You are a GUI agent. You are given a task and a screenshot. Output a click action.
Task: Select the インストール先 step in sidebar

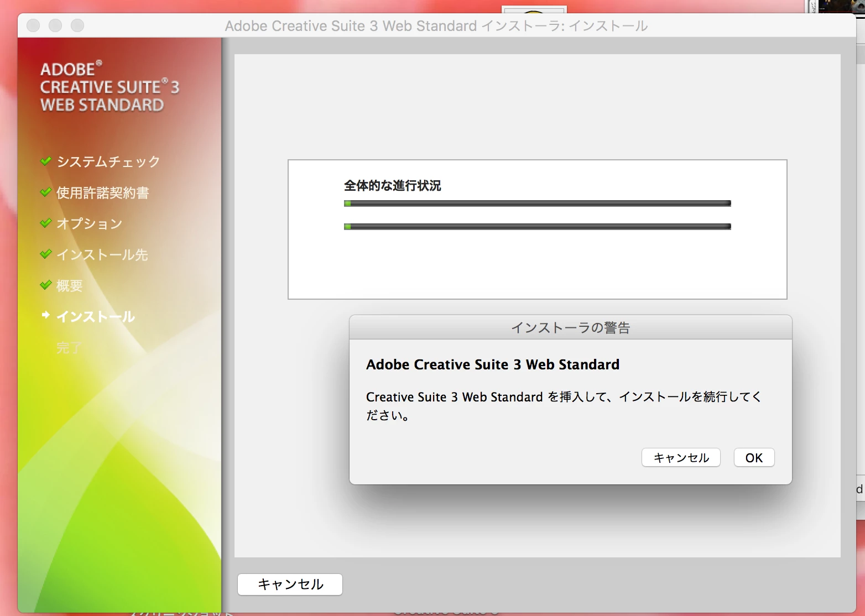(x=102, y=254)
